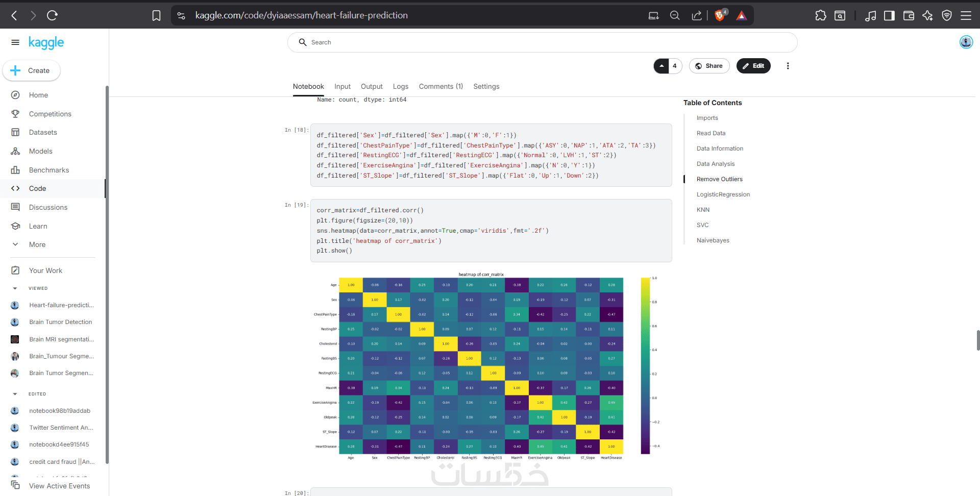
Task: Click the browser bookmark icon
Action: tap(156, 15)
